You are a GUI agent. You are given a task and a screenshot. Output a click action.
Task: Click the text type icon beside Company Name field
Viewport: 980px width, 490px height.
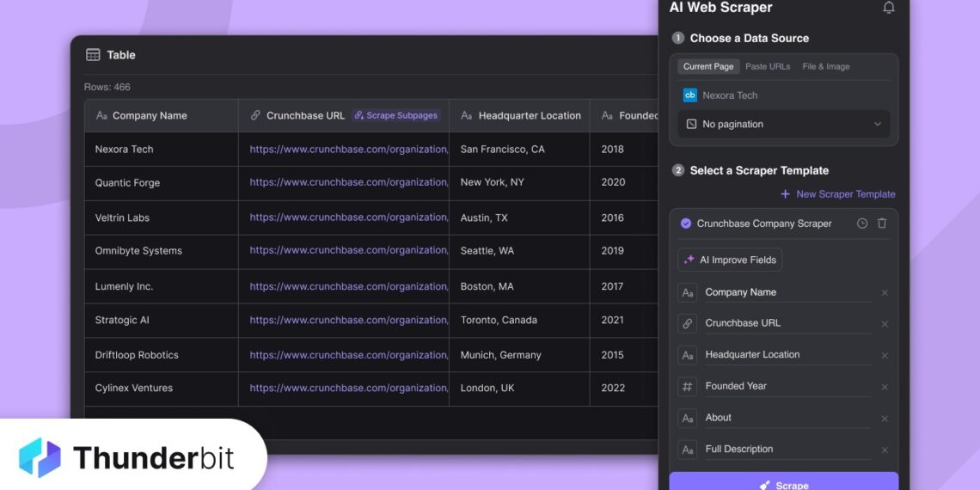pos(688,292)
